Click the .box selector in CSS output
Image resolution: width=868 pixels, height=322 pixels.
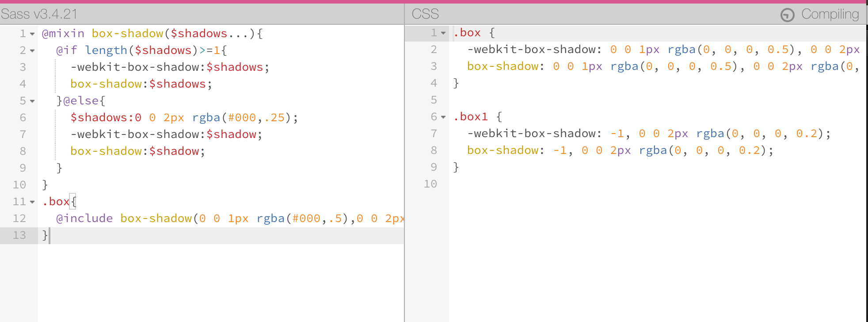(467, 33)
